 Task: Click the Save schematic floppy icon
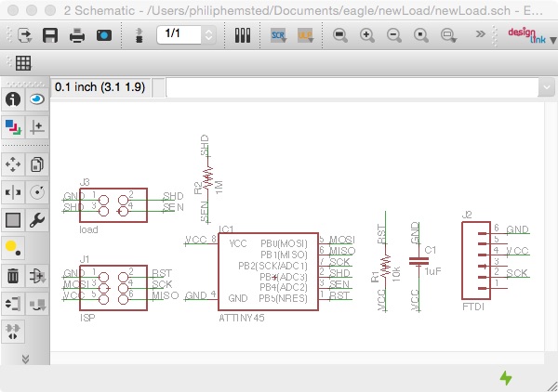tap(50, 35)
